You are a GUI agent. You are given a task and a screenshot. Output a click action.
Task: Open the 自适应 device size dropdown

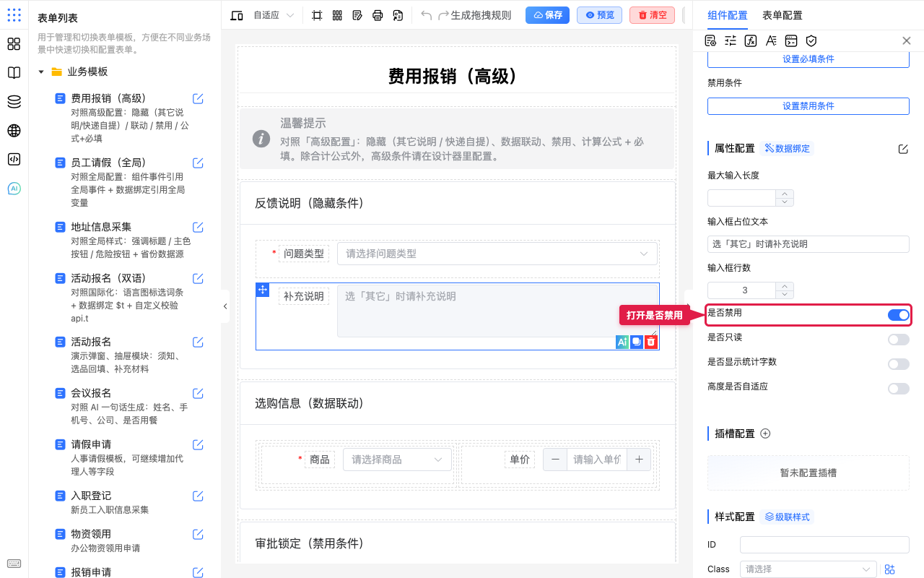274,15
